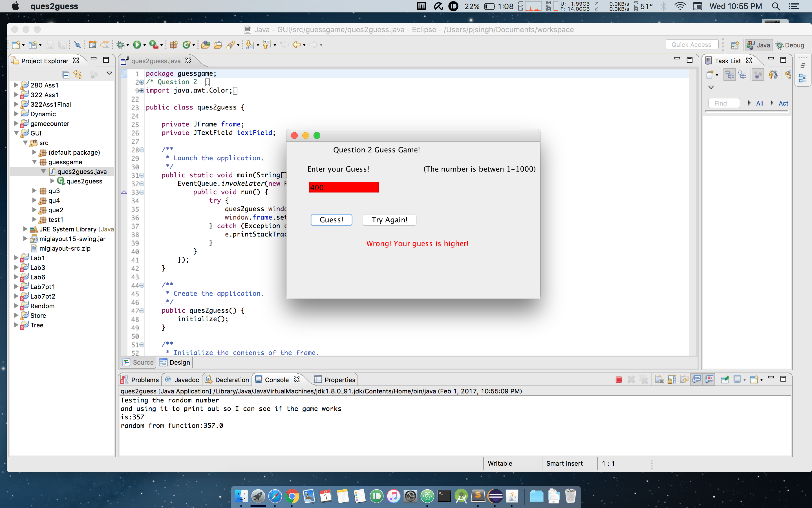Switch to the Declaration tab
The width and height of the screenshot is (812, 508).
point(227,380)
